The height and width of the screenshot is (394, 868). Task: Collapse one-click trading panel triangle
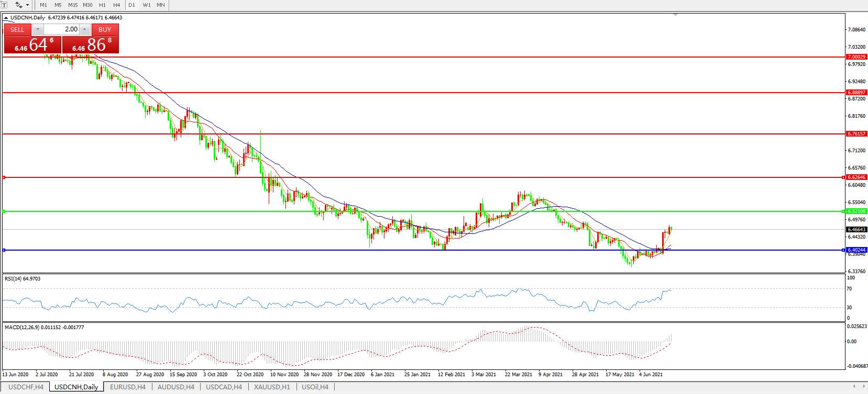6,18
